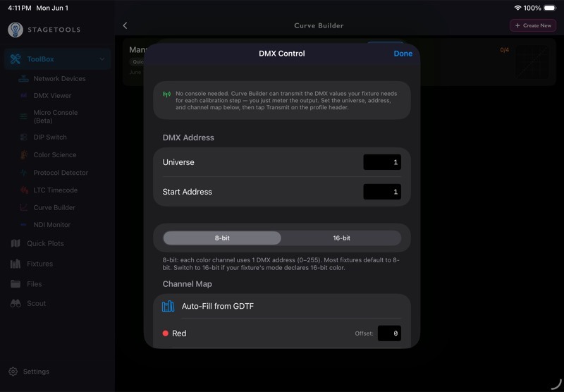Screen dimensions: 564x392
Task: Click the green transmit antenna icon
Action: 166,94
